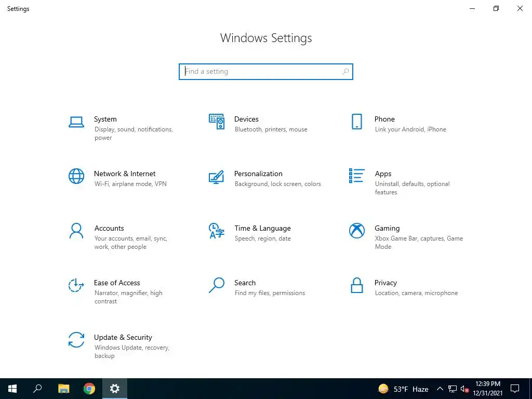Go to Personalization title
The height and width of the screenshot is (399, 532).
coord(258,174)
